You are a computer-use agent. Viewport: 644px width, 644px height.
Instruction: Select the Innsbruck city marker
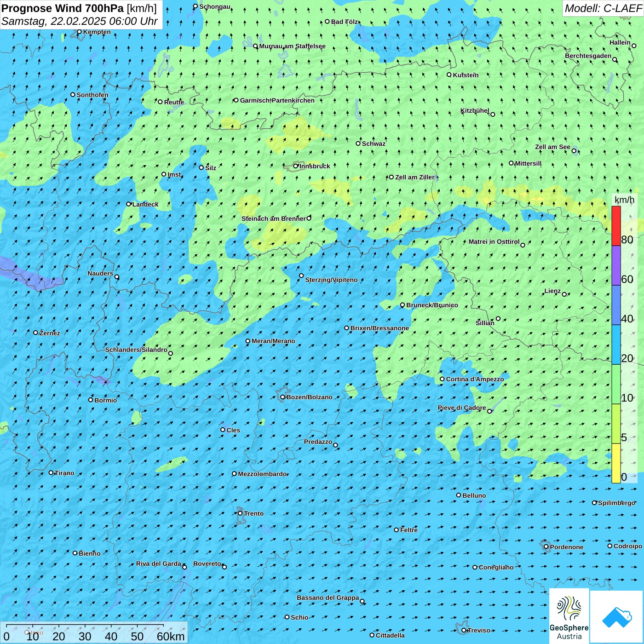click(296, 166)
